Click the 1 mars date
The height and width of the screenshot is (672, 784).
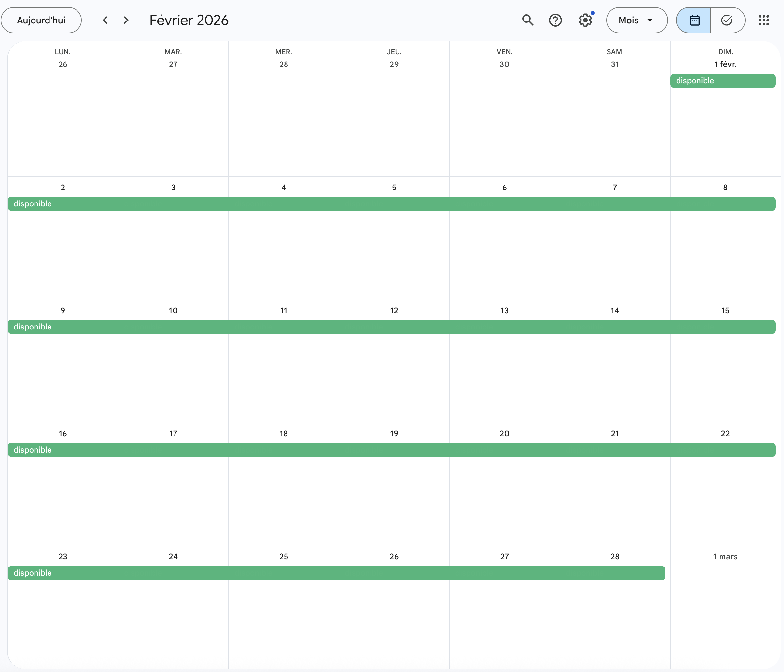click(x=725, y=556)
